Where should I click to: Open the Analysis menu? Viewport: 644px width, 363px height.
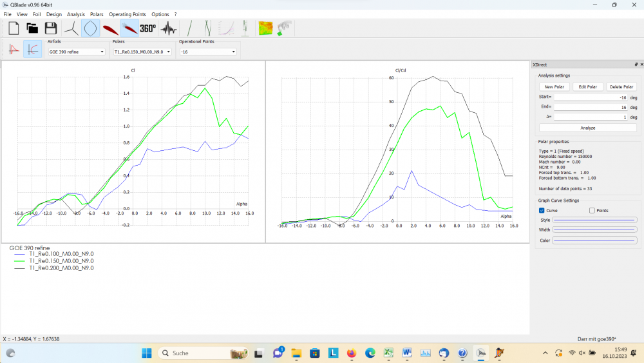click(x=75, y=14)
